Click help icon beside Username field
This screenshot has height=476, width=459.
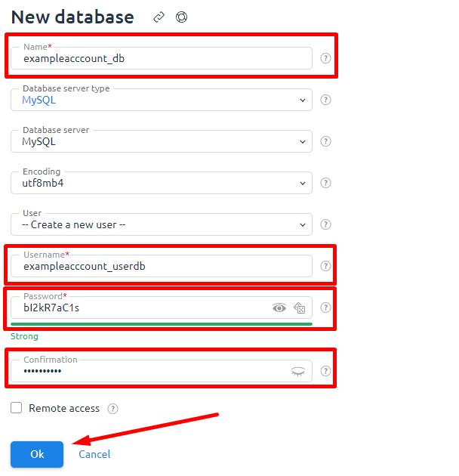click(325, 266)
